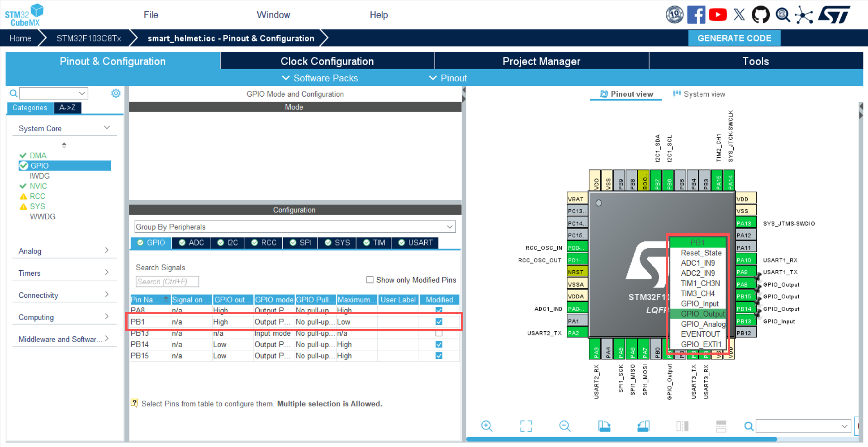This screenshot has width=868, height=447.
Task: Go to Home breadcrumb
Action: pos(20,38)
